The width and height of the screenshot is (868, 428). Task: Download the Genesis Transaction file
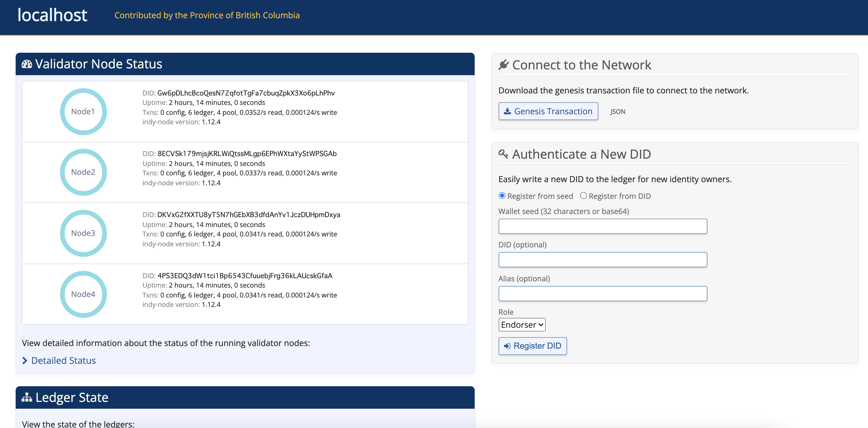tap(548, 111)
